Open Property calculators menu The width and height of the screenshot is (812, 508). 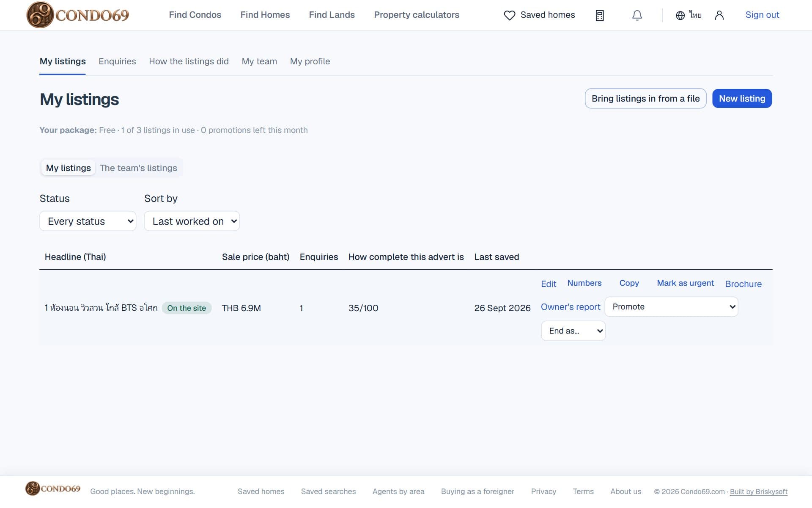point(417,15)
